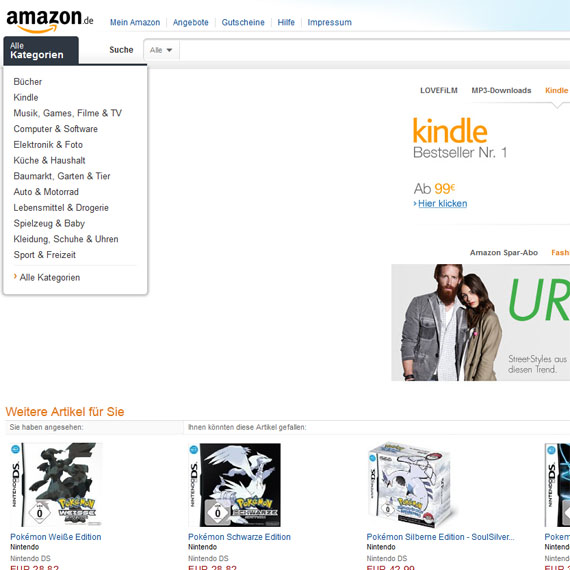Open Pokémon Schwarze Edition cover image

tap(235, 485)
